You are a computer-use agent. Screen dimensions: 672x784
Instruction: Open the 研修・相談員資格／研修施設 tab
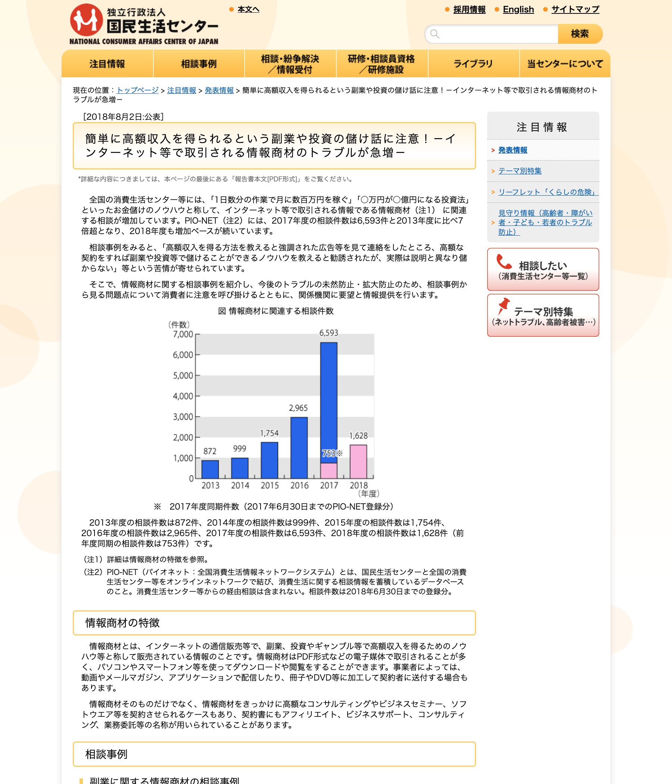point(382,64)
